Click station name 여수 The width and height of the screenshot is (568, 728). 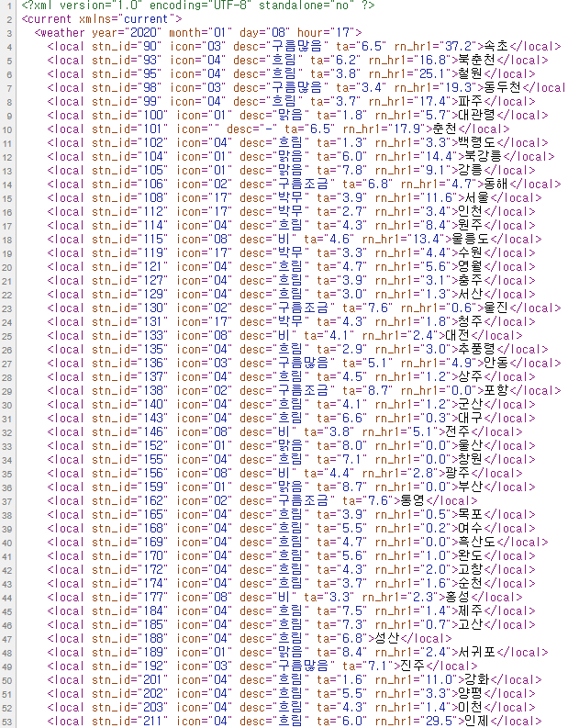(471, 529)
